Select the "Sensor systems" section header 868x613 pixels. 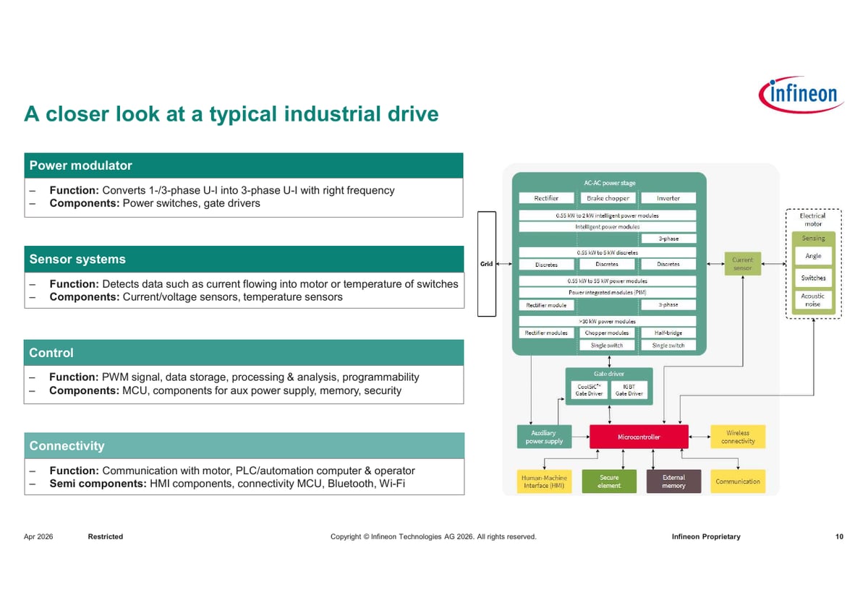(x=244, y=259)
